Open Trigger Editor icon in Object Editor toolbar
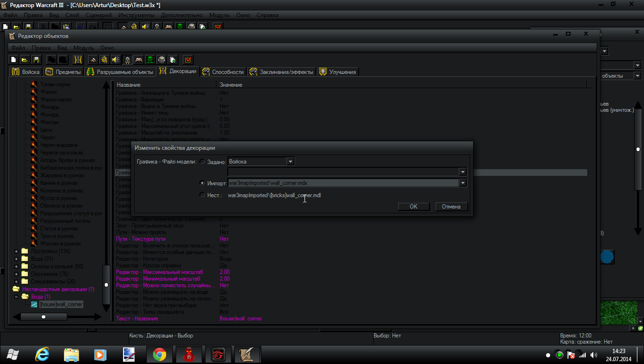This screenshot has width=644, height=364. 105,60
